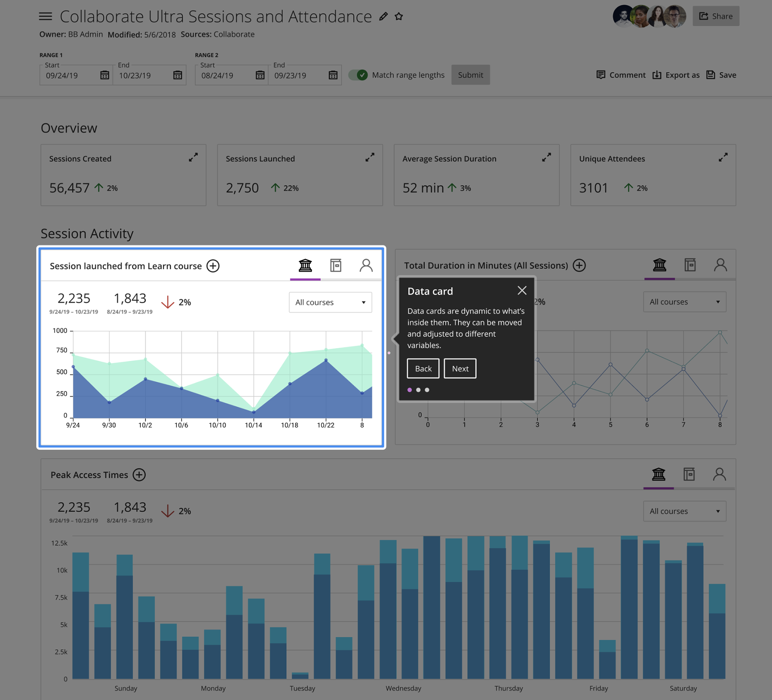Click Next in Data card tooltip
Screen dimensions: 772x700
[460, 369]
